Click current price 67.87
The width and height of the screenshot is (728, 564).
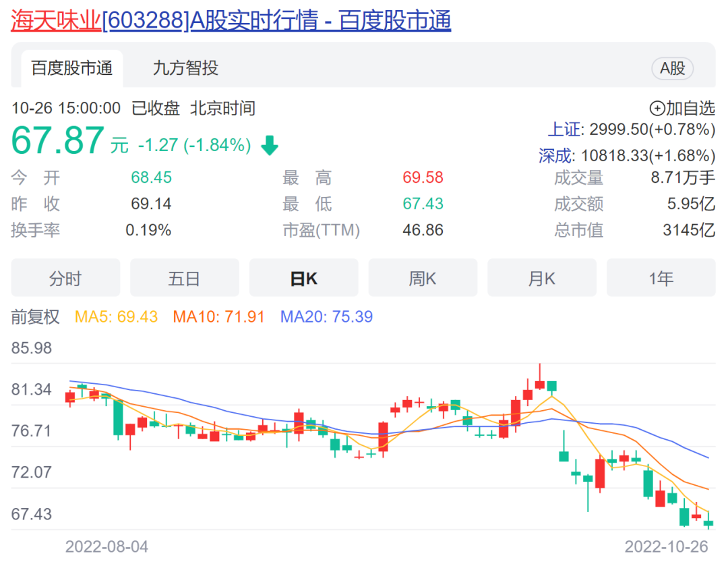58,140
